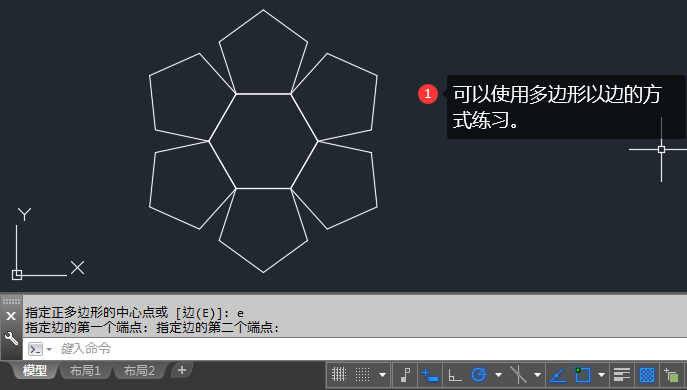Image resolution: width=687 pixels, height=390 pixels.
Task: Switch to the 布局1 tab
Action: [85, 371]
